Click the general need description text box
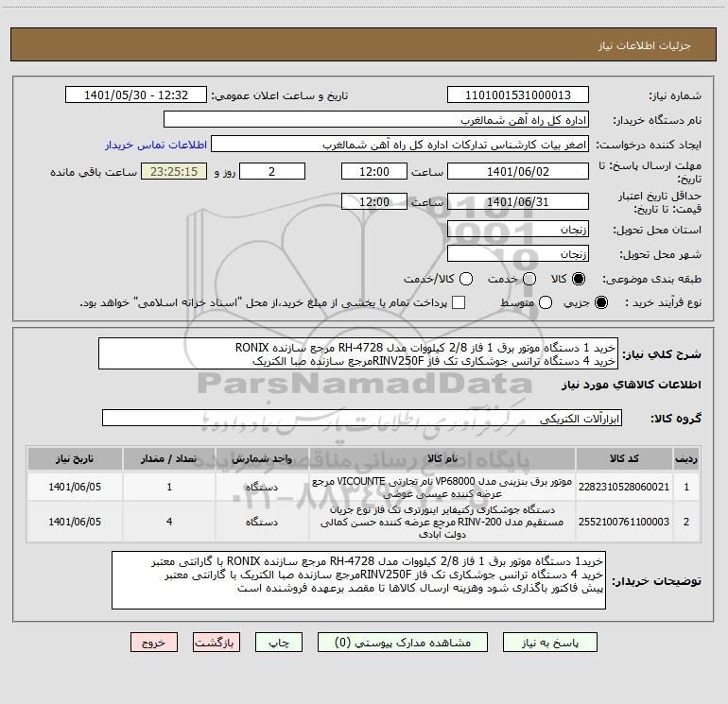 click(358, 353)
